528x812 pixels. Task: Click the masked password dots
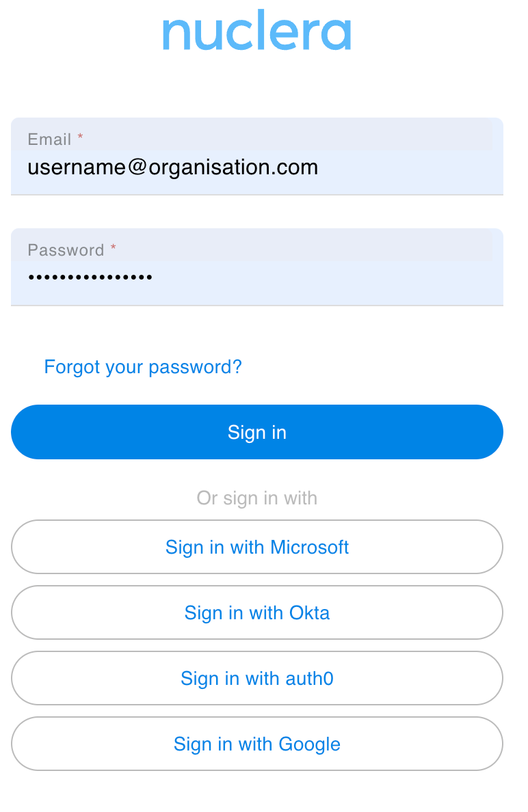point(90,278)
